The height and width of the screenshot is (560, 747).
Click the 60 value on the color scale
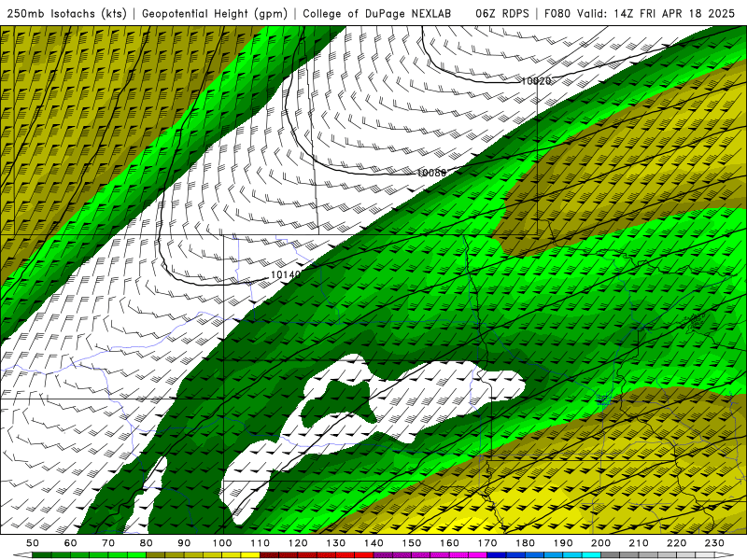[71, 543]
